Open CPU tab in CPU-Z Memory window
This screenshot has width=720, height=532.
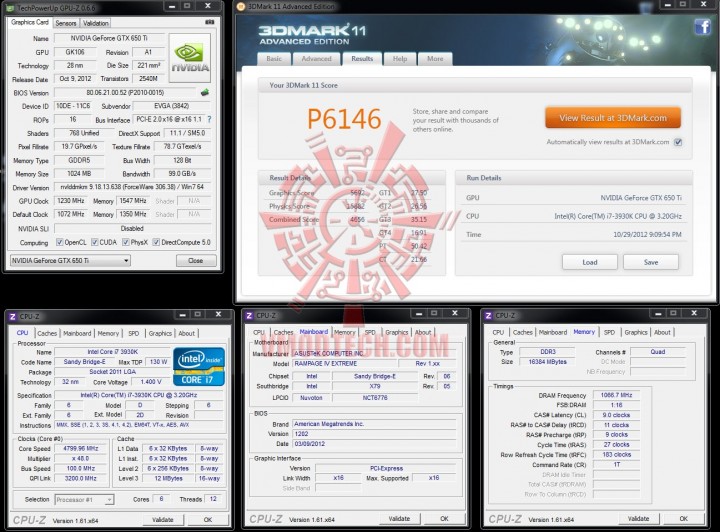click(x=498, y=332)
